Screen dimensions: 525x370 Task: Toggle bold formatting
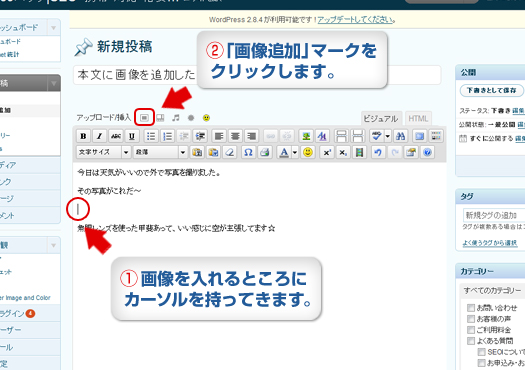pos(83,136)
